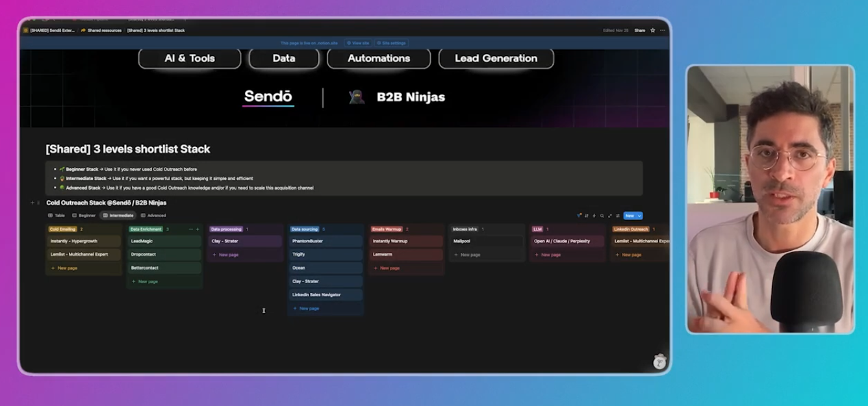
Task: Open the filter icon in database toolbar
Action: (x=579, y=215)
